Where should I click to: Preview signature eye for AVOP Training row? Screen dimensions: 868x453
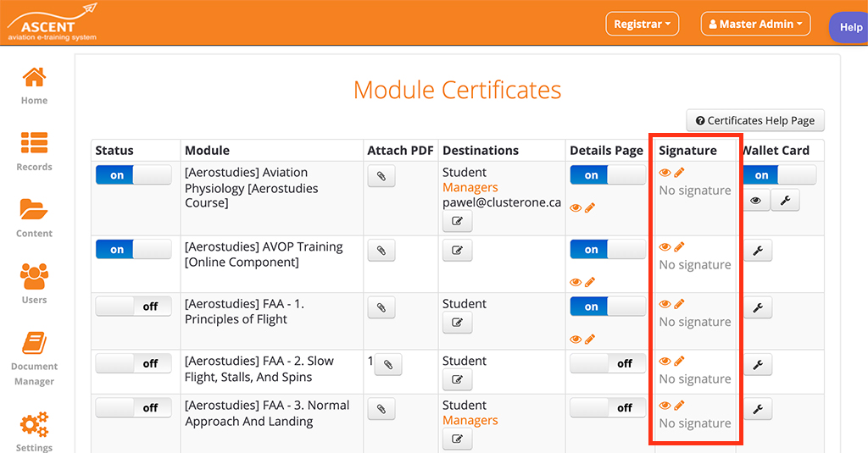665,246
